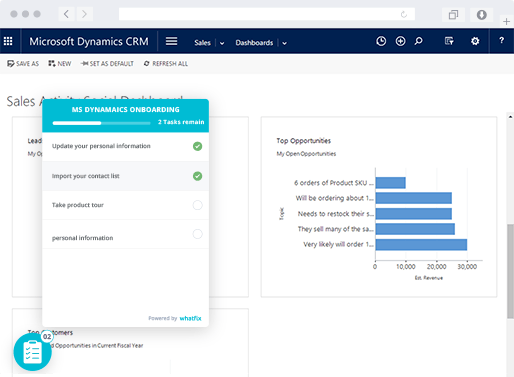Click the Top Opportunities chart title
The image size is (514, 377).
pos(303,141)
